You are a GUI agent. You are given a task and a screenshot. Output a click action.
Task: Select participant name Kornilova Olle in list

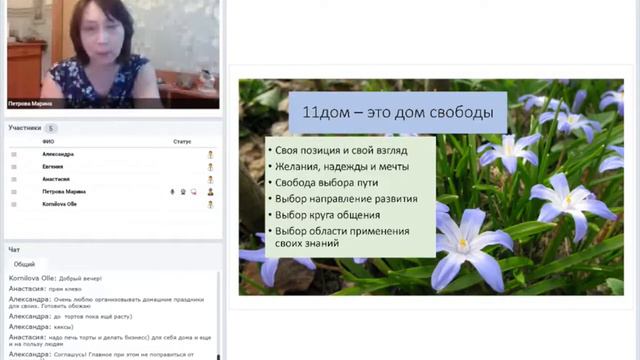[60, 204]
